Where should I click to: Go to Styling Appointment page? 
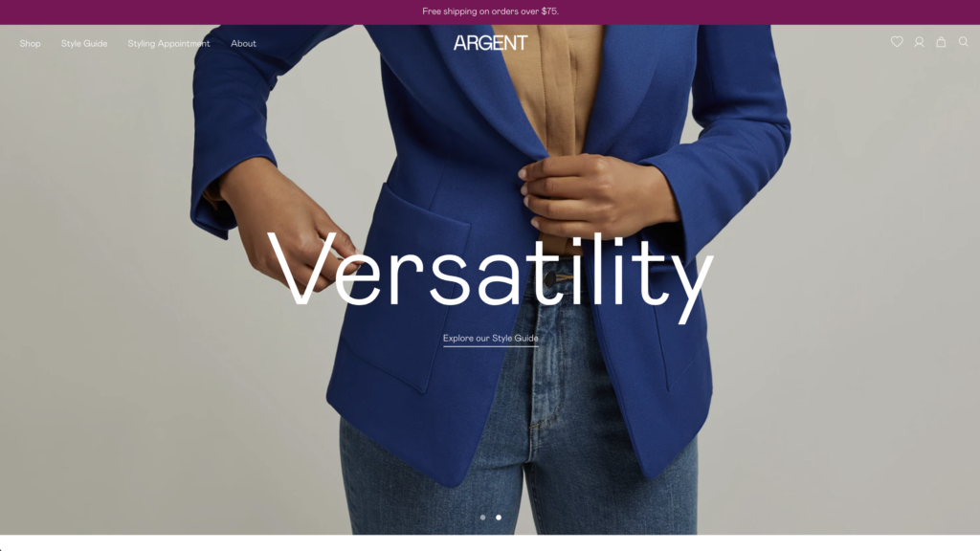[x=168, y=44]
